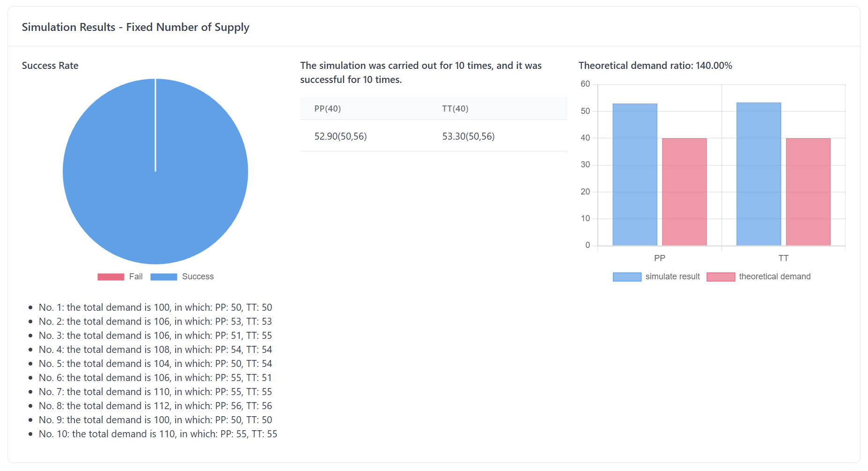The height and width of the screenshot is (471, 868).
Task: Click the simulate result legend swatch
Action: (x=627, y=277)
